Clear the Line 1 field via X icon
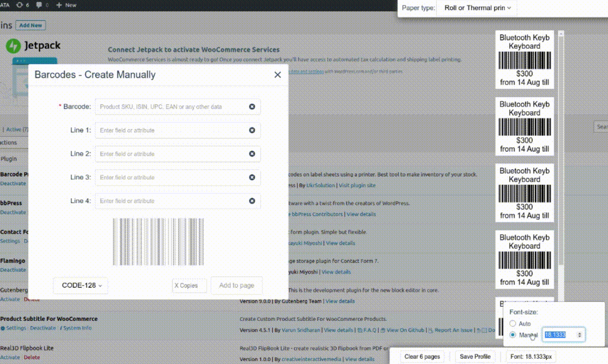 pos(252,130)
